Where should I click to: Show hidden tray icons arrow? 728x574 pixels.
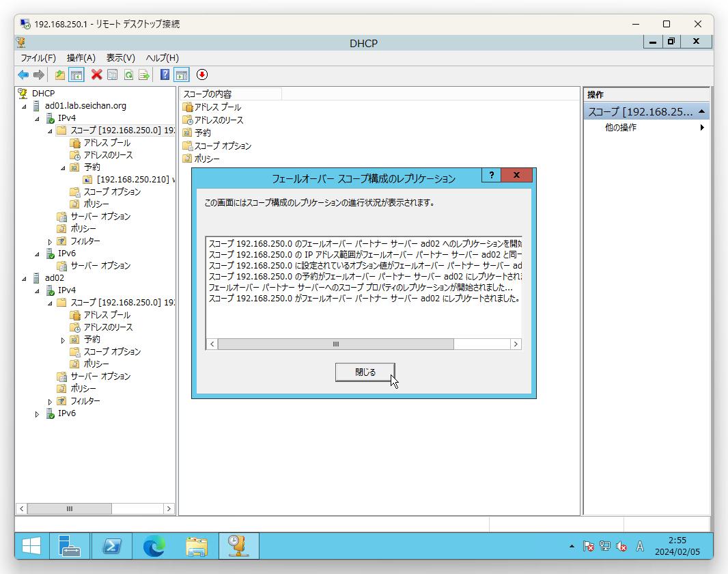tap(572, 546)
